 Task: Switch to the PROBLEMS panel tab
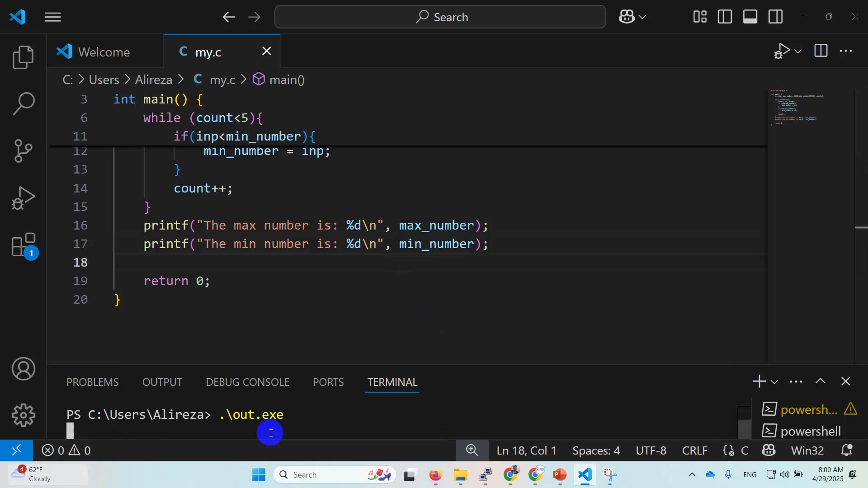point(92,382)
